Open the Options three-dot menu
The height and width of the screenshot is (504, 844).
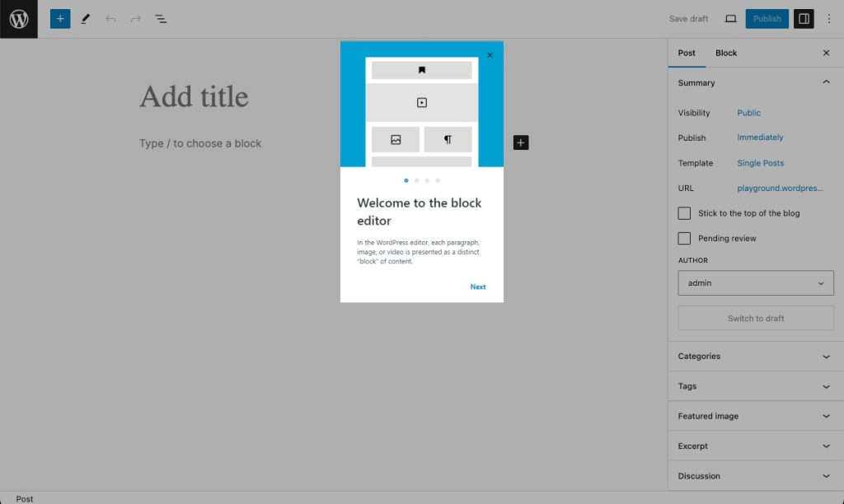point(829,19)
